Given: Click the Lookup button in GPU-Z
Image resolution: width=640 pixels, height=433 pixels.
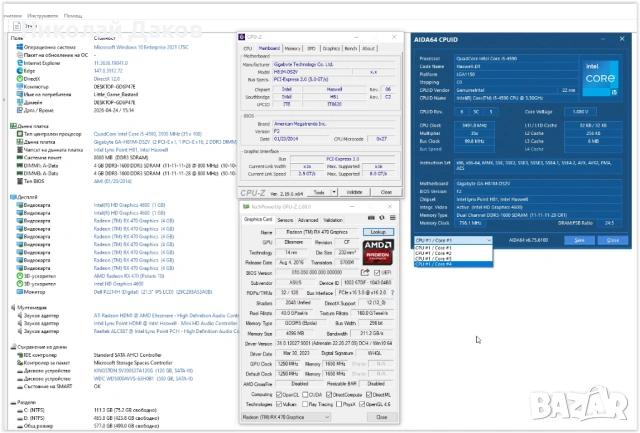Looking at the screenshot, I should [x=378, y=232].
